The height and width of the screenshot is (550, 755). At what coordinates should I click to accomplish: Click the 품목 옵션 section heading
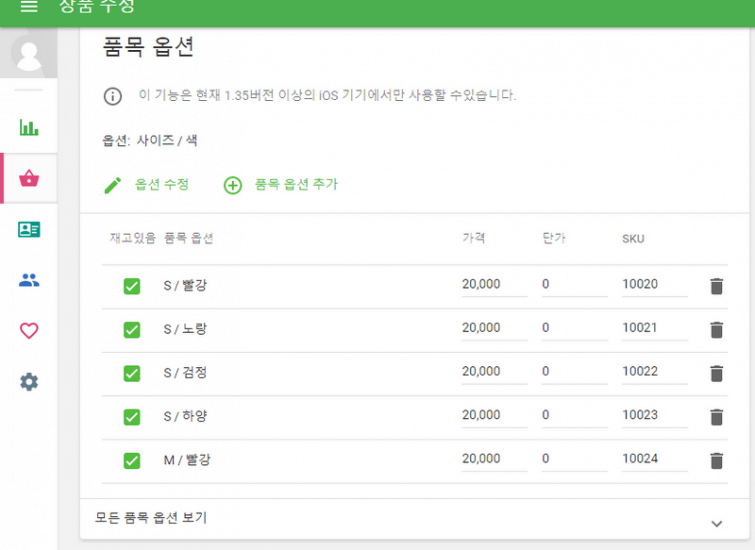(x=148, y=47)
